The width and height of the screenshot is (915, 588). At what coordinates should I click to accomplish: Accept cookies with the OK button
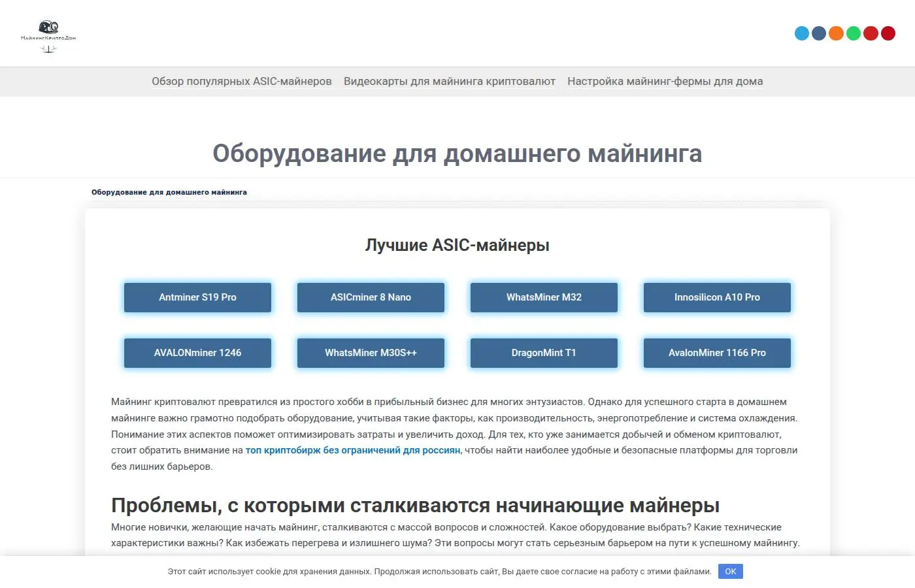coord(731,572)
